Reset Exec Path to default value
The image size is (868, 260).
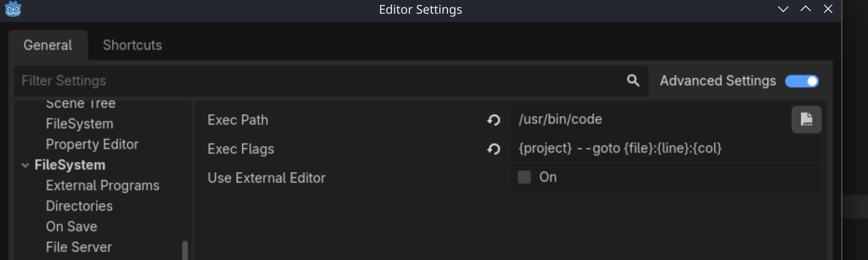pos(494,120)
